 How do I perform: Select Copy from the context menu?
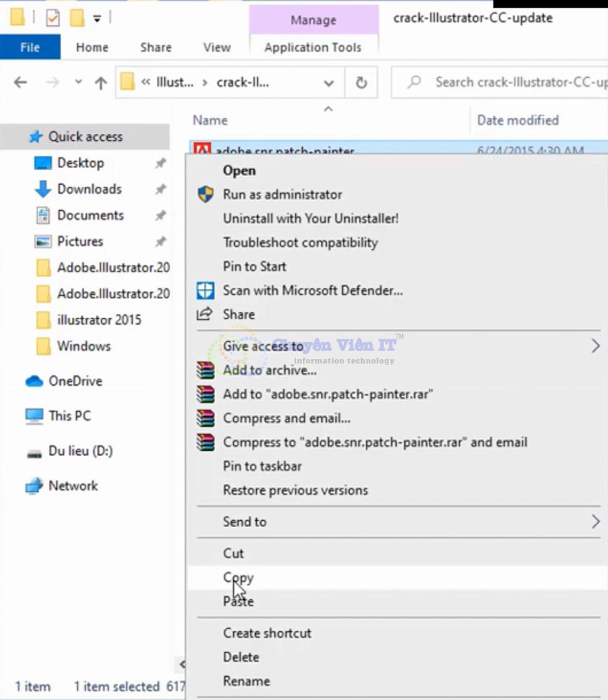pos(239,577)
